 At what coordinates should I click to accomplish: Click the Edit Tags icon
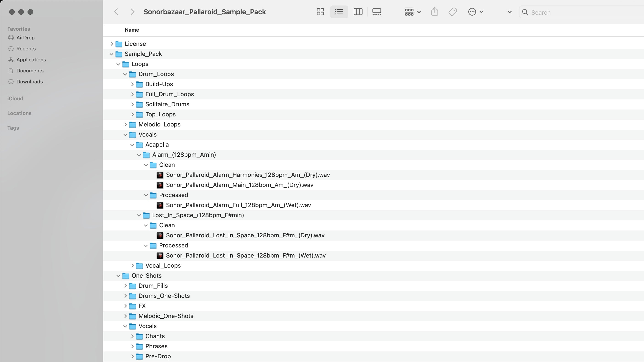(x=452, y=12)
